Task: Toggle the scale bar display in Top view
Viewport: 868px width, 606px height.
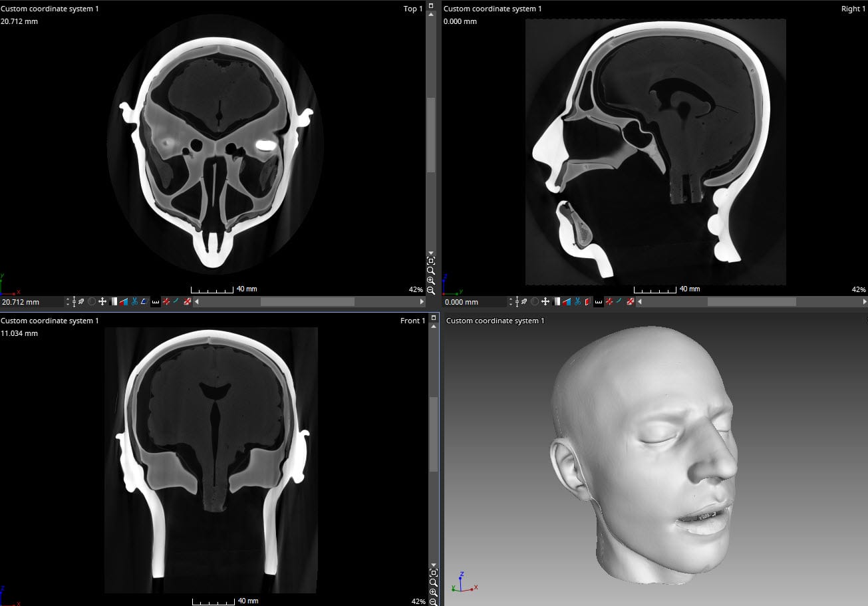Action: pos(155,301)
